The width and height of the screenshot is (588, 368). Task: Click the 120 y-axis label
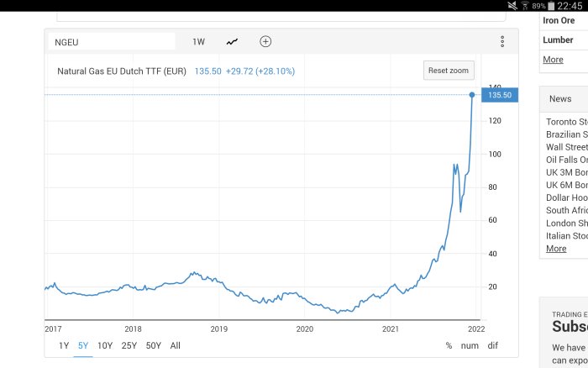tap(495, 121)
